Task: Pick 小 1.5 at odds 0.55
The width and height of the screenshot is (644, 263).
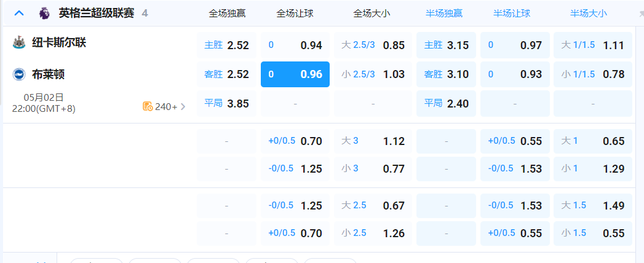Action: click(x=593, y=234)
